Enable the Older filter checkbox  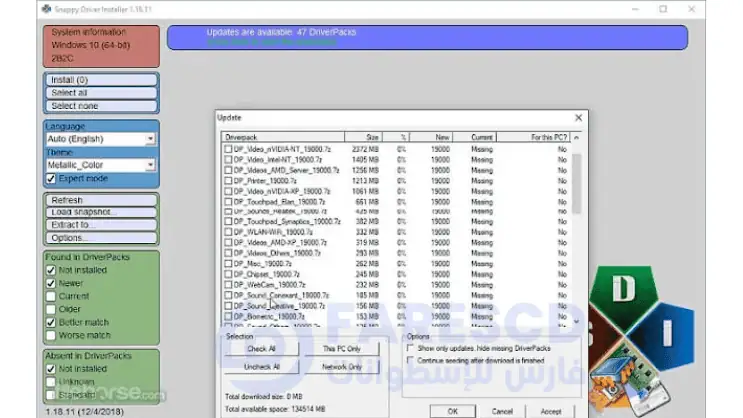click(51, 309)
